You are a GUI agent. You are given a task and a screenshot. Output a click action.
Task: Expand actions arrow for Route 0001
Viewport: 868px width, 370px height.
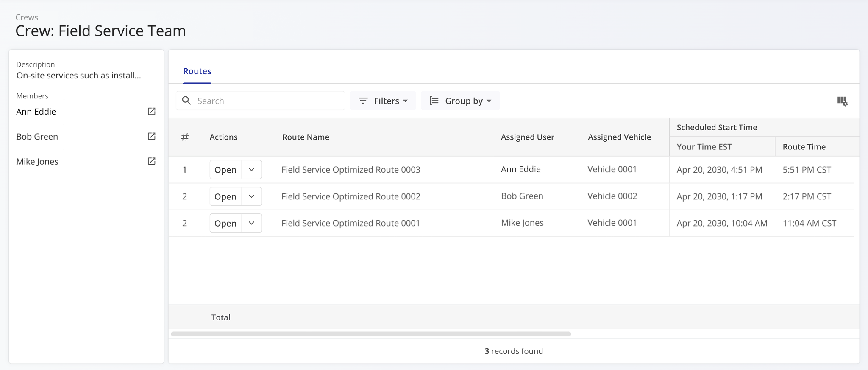pos(252,223)
